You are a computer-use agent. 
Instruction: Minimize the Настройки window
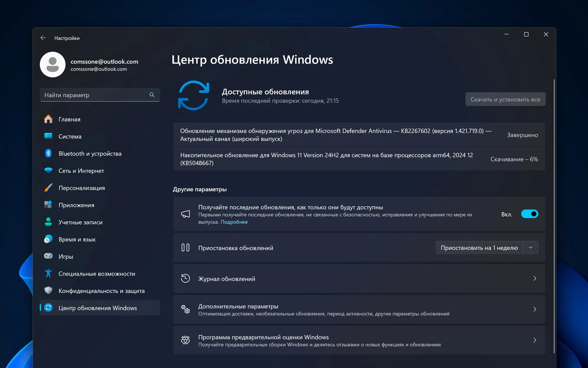506,34
